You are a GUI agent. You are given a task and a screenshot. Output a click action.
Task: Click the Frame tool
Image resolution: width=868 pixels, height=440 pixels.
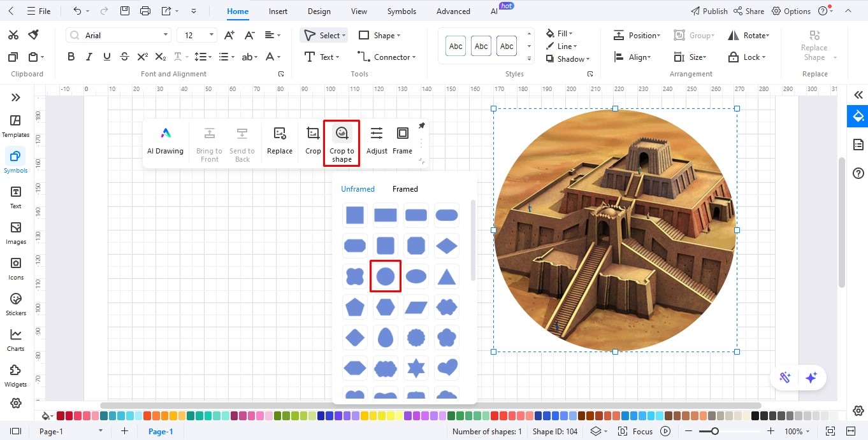402,141
